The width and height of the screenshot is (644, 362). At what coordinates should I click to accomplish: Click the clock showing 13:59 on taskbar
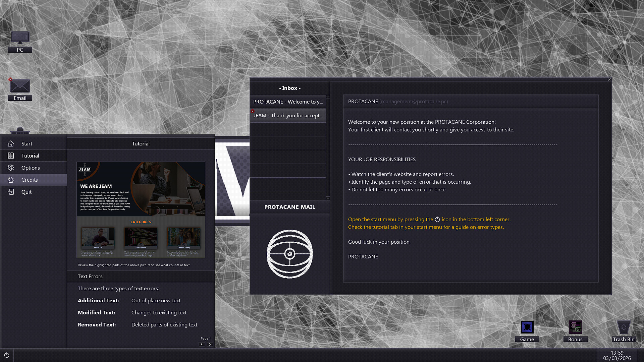(617, 353)
